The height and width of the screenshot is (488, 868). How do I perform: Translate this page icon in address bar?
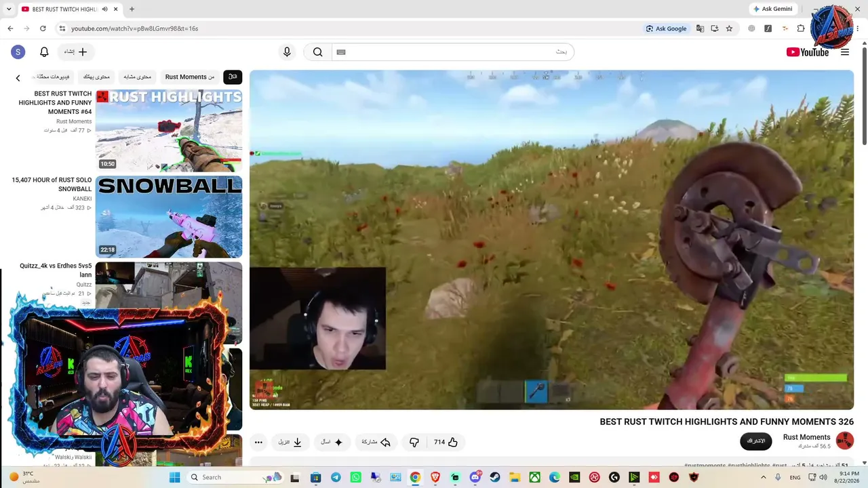tap(700, 28)
